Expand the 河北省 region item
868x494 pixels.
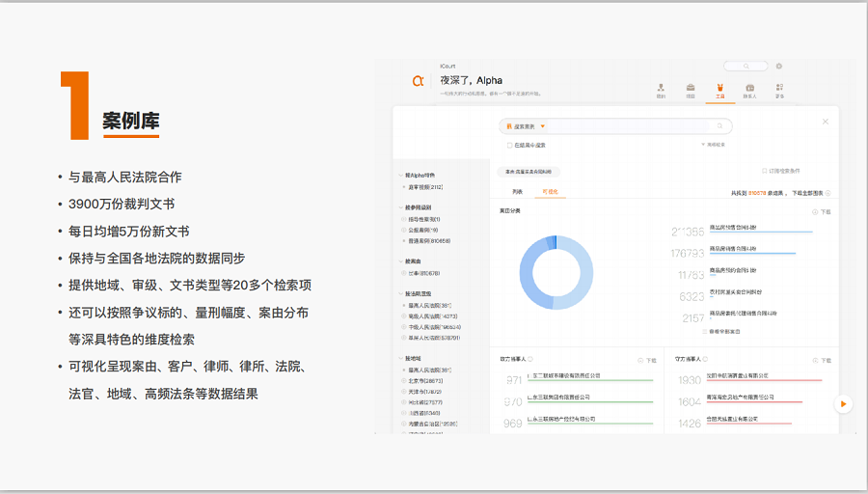[404, 402]
